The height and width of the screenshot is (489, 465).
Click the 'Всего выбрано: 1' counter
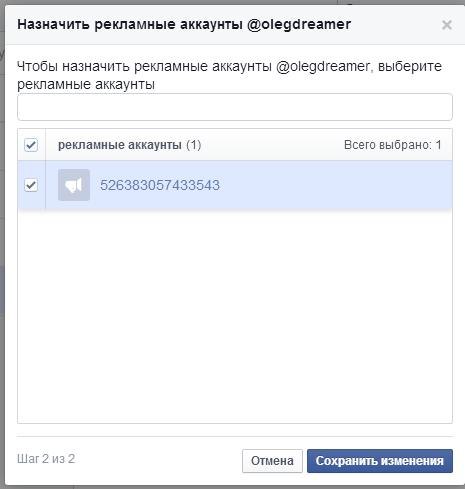pos(393,145)
